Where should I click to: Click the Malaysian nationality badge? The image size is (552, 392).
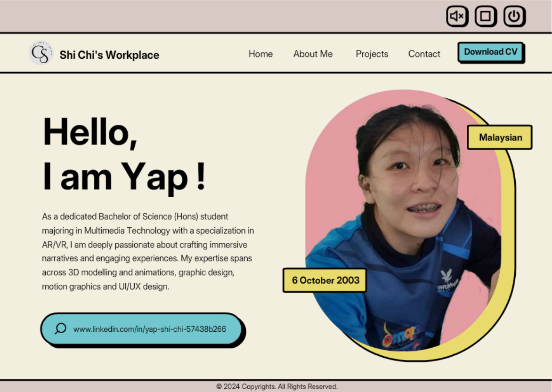click(x=500, y=137)
